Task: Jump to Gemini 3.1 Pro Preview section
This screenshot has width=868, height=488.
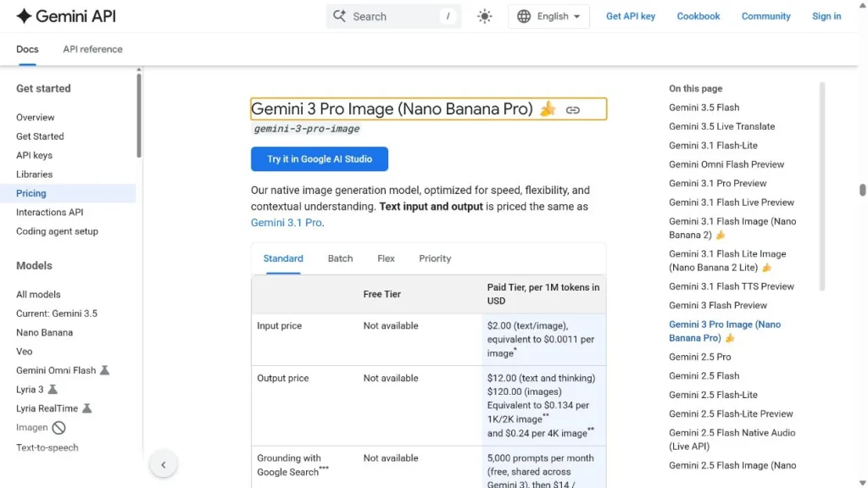Action: point(717,183)
